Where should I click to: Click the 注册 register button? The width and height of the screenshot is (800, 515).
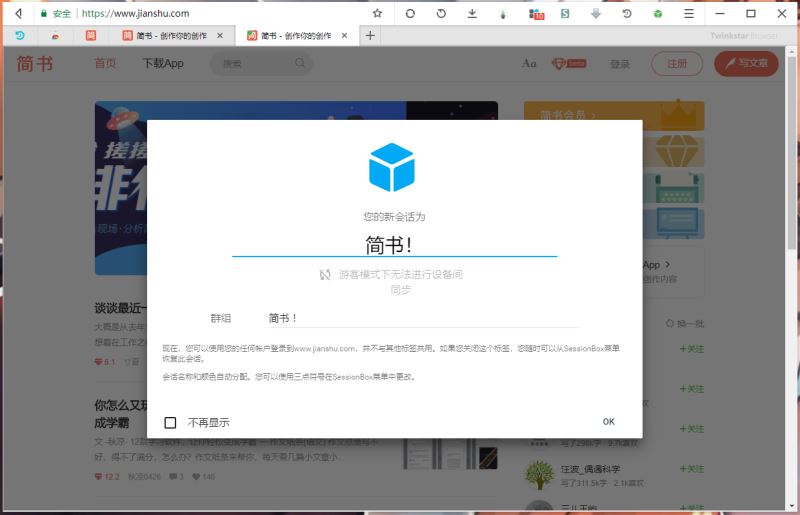click(x=677, y=64)
